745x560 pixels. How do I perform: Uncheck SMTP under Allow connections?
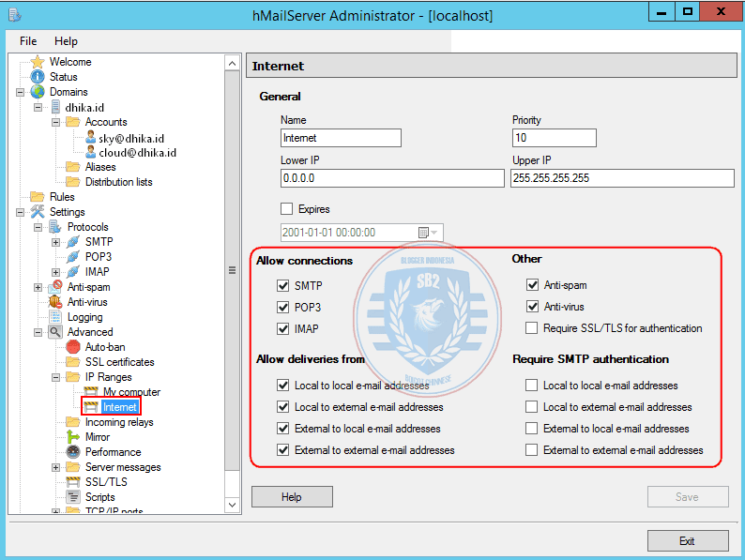pyautogui.click(x=282, y=285)
